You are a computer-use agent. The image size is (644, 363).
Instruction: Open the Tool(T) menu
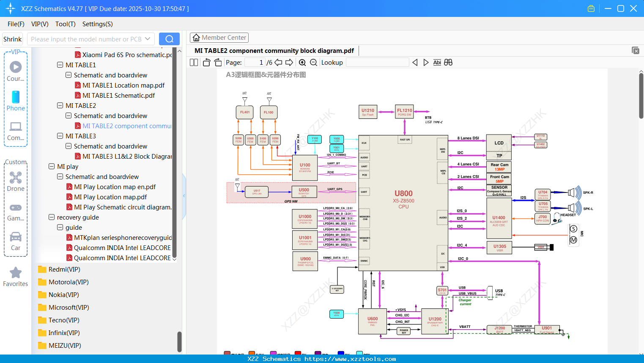pos(65,24)
